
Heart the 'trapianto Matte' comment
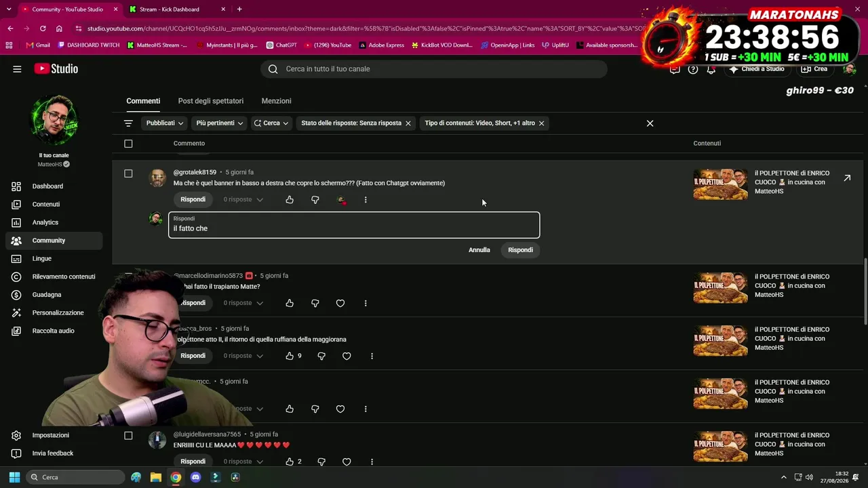click(x=340, y=303)
